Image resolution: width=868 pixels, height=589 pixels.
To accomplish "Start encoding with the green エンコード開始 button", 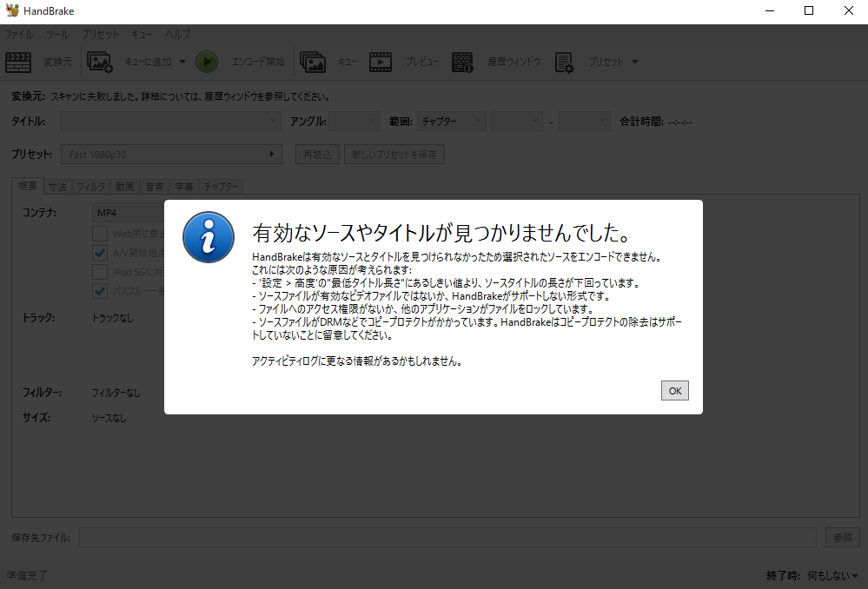I will pos(207,61).
